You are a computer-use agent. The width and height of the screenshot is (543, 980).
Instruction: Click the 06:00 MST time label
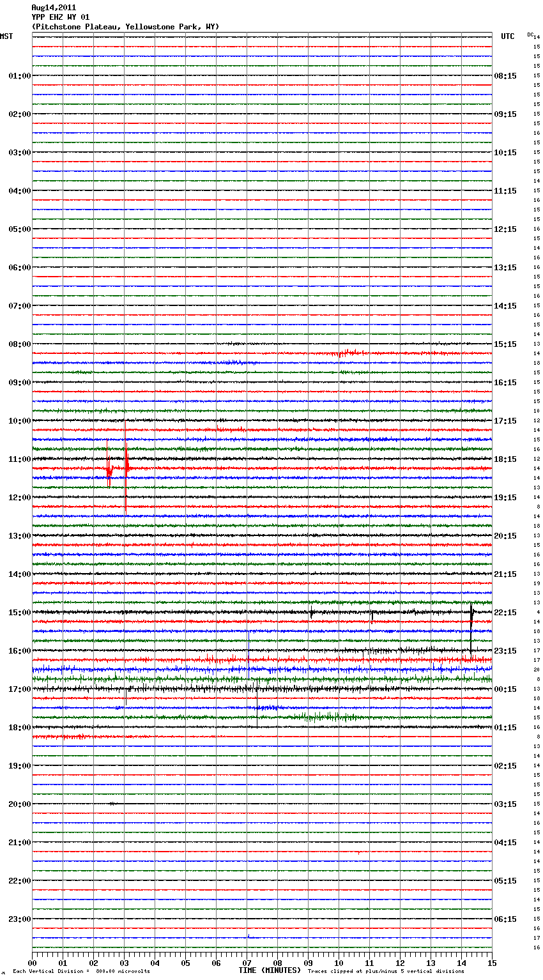tap(20, 268)
